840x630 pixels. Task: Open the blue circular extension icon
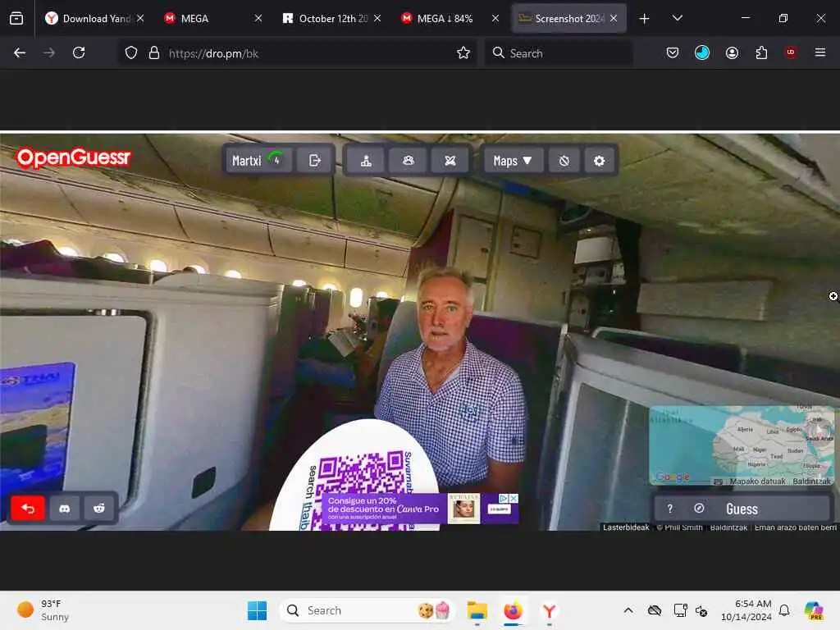pos(702,52)
